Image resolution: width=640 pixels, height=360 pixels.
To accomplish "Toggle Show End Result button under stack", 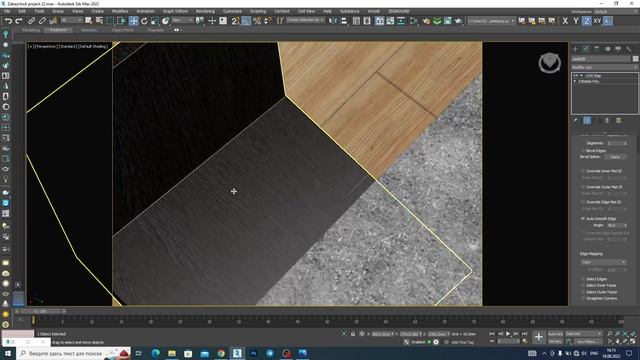I will point(587,120).
